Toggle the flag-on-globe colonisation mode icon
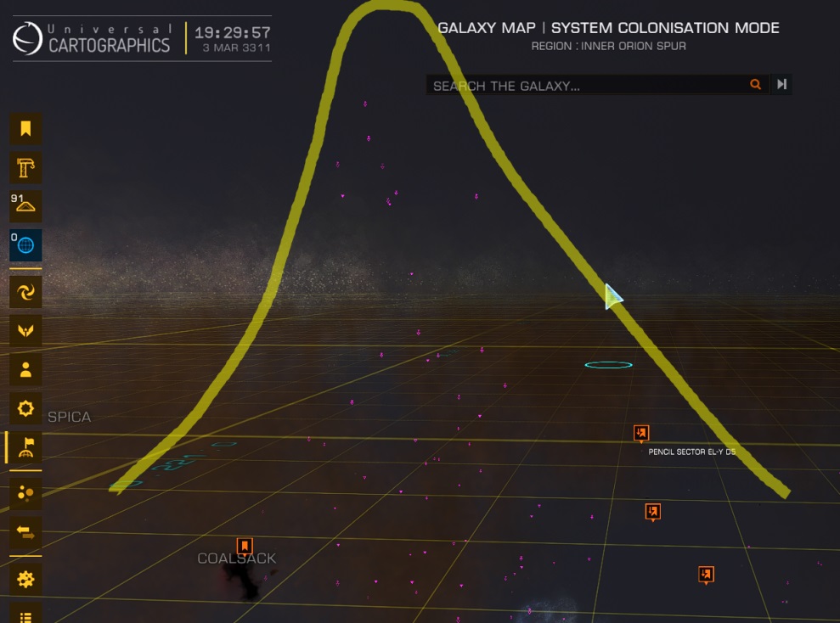The width and height of the screenshot is (840, 623). point(25,447)
